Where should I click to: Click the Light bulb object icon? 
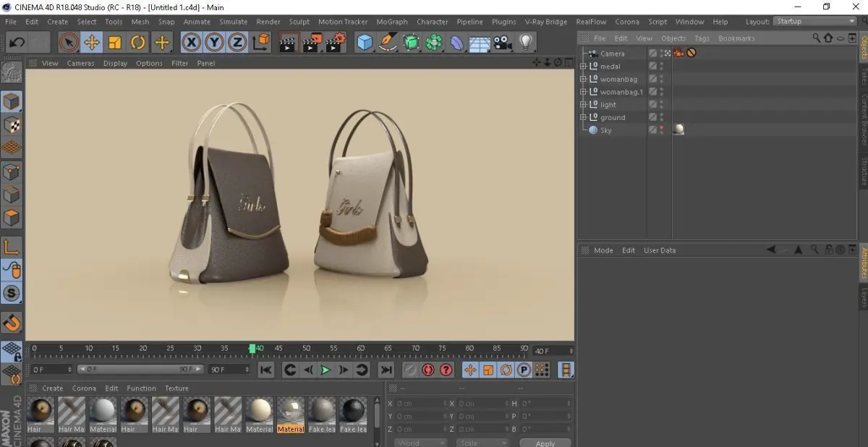[526, 43]
